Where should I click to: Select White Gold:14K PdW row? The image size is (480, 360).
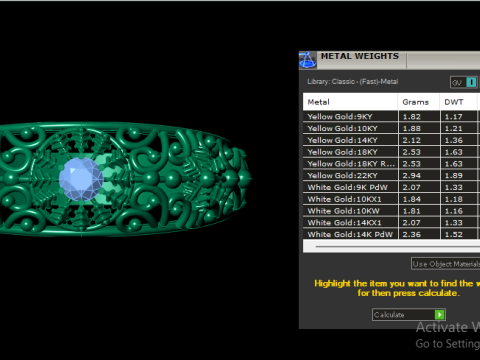click(391, 234)
